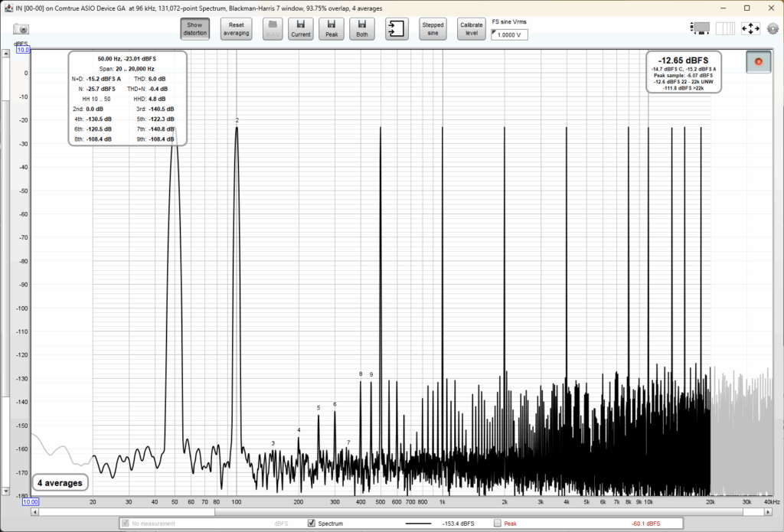Open the gear settings icon
784x532 pixels.
point(773,28)
